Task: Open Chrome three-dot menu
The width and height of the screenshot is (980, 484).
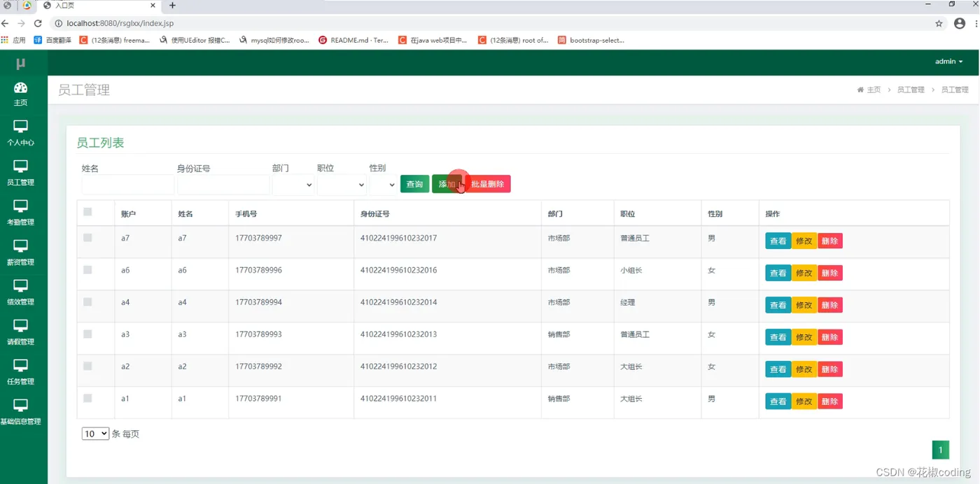Action: tap(976, 23)
